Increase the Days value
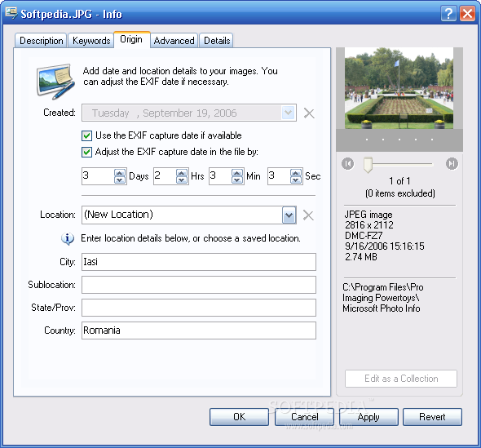The image size is (481, 448). [120, 173]
